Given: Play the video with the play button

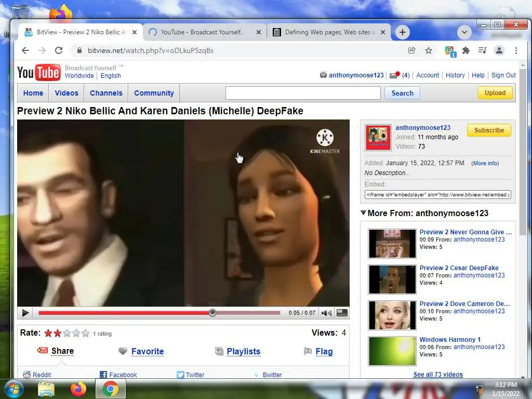Looking at the screenshot, I should (25, 313).
